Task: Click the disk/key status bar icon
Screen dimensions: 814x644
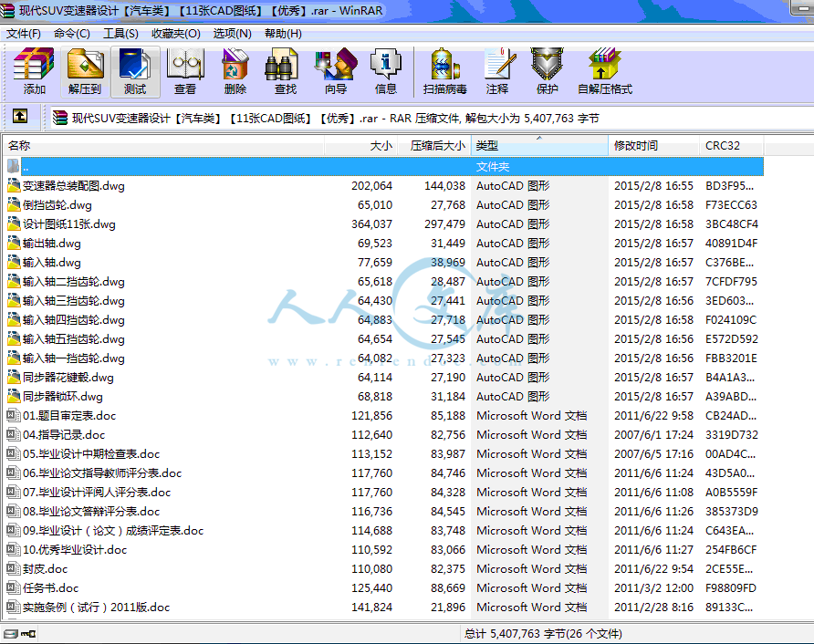Action: tap(20, 634)
